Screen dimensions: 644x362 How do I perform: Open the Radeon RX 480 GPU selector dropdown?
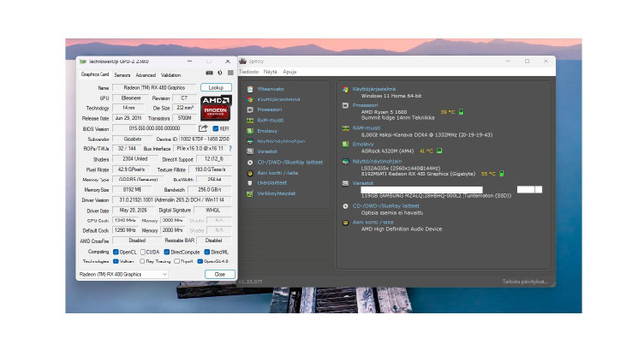click(123, 274)
